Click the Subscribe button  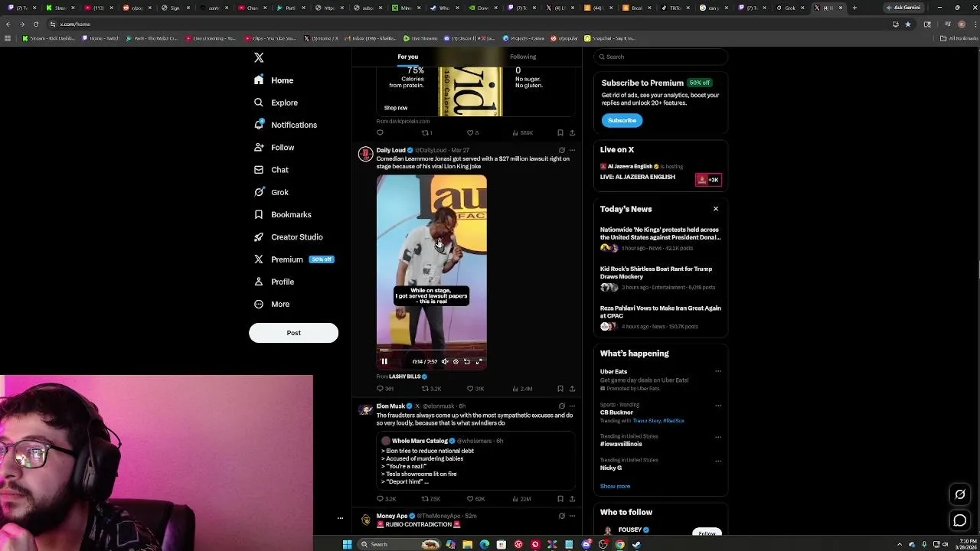622,120
